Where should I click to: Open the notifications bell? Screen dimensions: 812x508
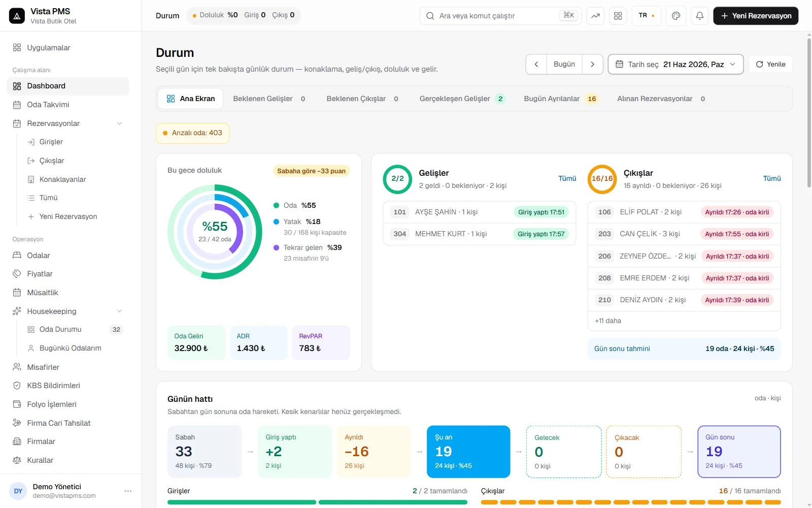pos(699,16)
